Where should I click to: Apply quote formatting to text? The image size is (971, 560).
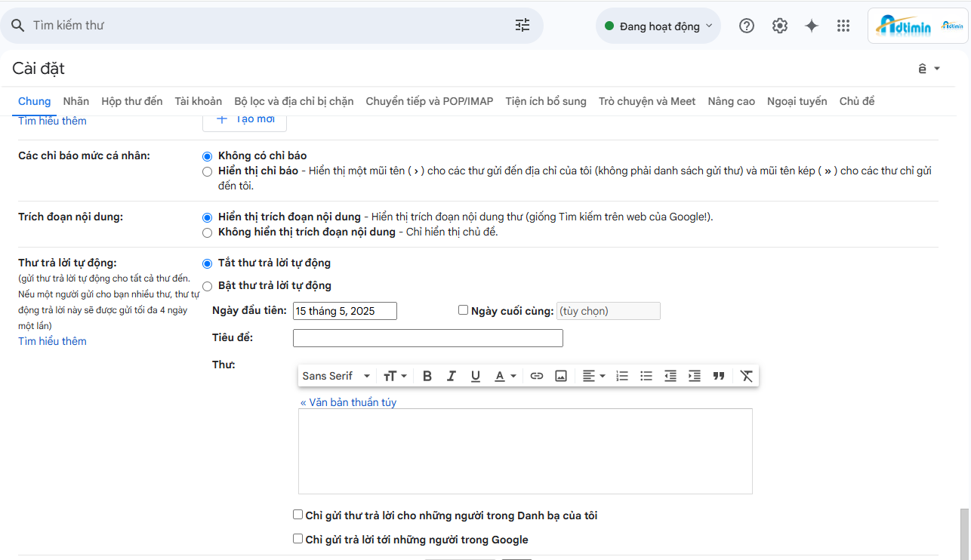click(x=719, y=376)
